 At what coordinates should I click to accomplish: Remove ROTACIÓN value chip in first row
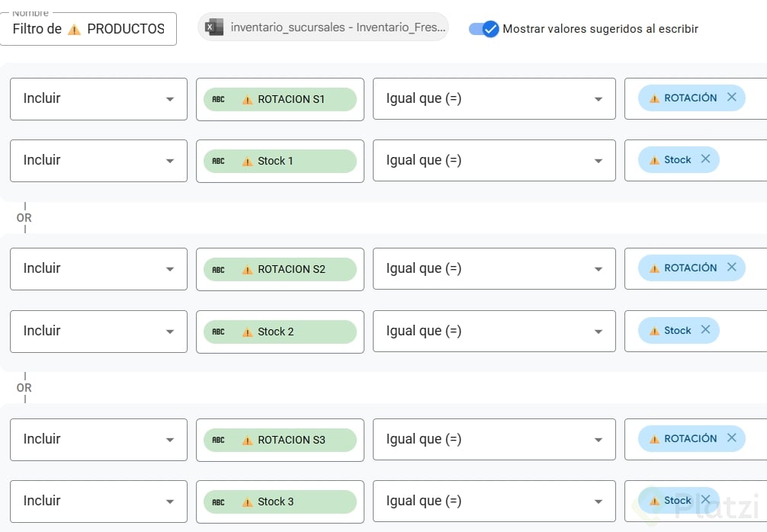point(731,98)
